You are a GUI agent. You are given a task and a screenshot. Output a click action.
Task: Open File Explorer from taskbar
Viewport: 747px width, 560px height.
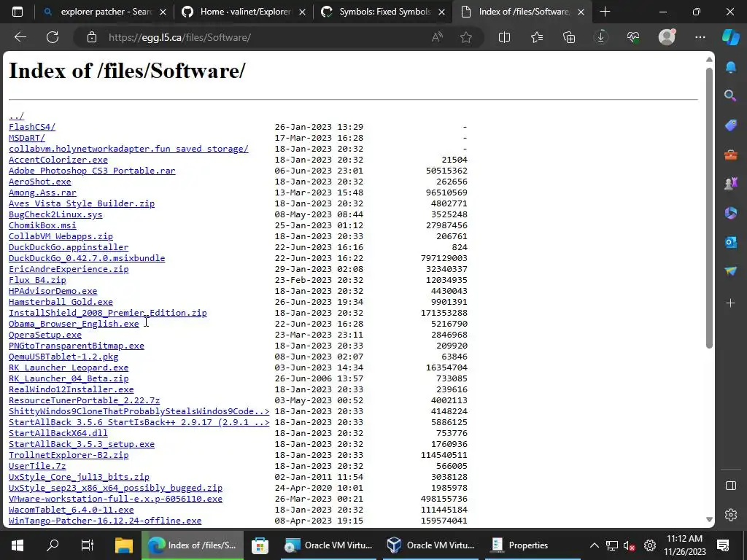coord(123,545)
